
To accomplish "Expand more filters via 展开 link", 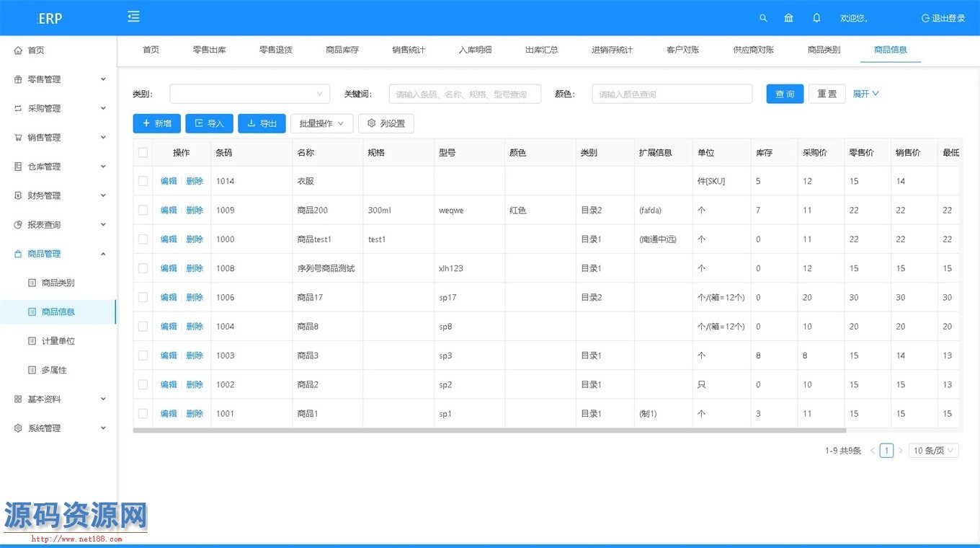I will pyautogui.click(x=865, y=94).
